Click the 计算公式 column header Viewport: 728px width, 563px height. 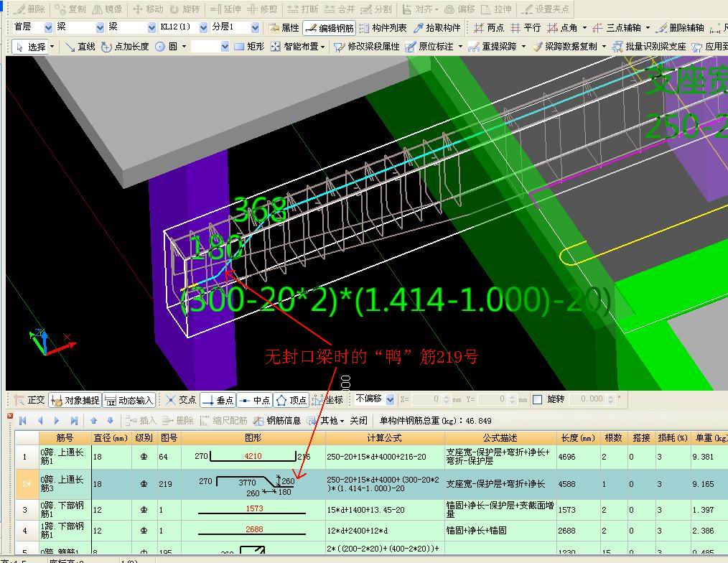(384, 437)
